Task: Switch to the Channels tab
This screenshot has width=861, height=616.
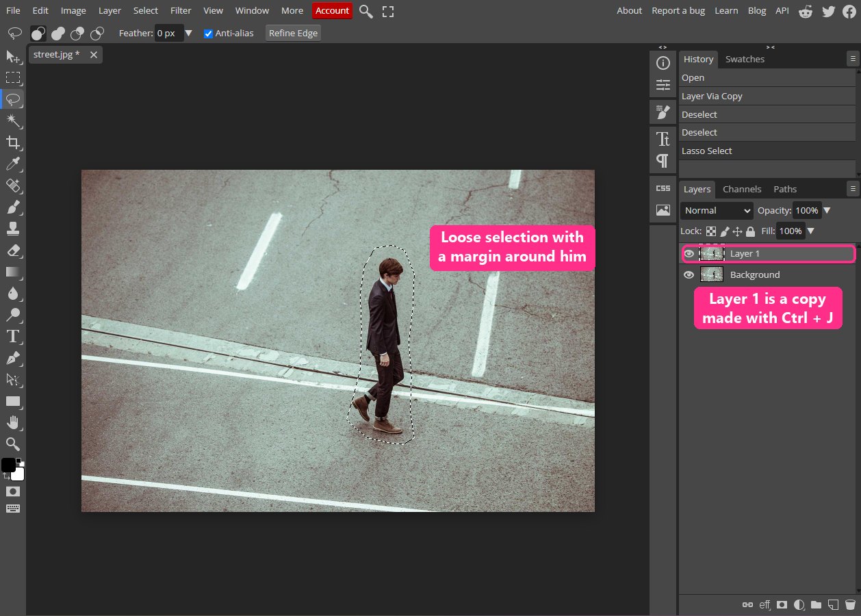Action: [x=742, y=189]
